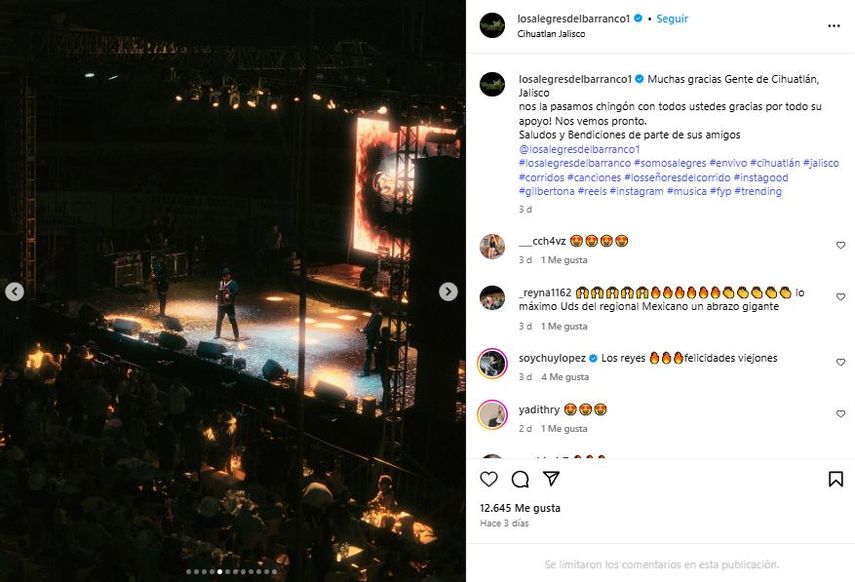
Task: Open the losalegresdelbarranco1 header avatar
Action: (x=492, y=26)
